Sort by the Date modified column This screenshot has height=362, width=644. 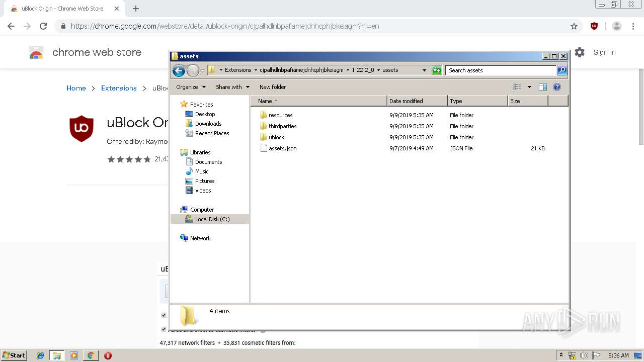click(x=417, y=101)
